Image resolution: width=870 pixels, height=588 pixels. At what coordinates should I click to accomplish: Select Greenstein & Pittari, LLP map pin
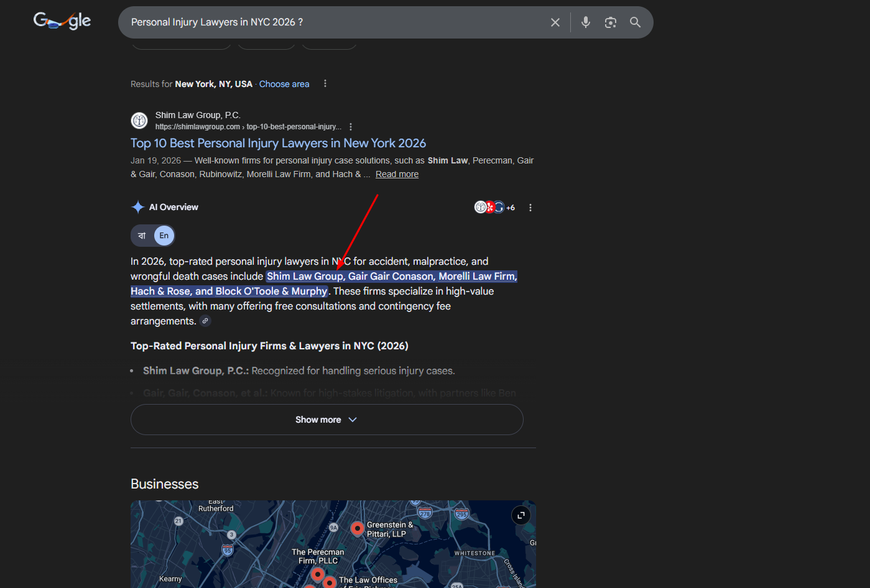(357, 528)
